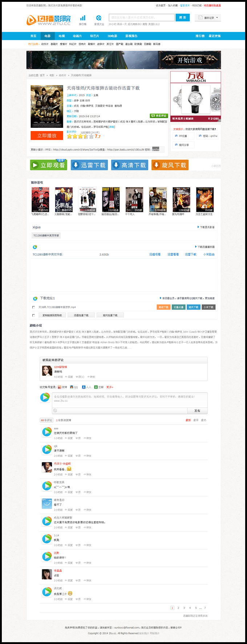Open the Java Heat recommended movie thumbnail

point(158,200)
